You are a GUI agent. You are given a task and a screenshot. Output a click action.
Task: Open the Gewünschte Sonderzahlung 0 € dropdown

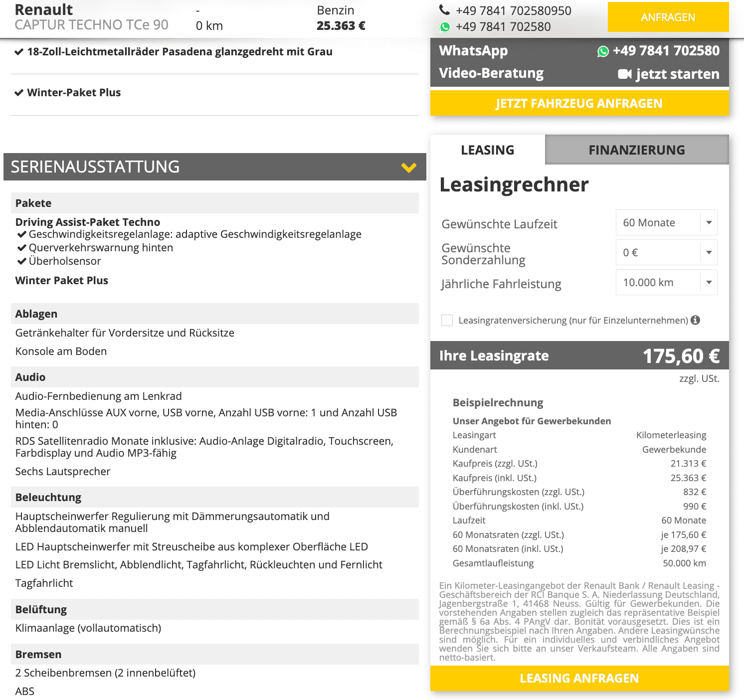(x=667, y=252)
